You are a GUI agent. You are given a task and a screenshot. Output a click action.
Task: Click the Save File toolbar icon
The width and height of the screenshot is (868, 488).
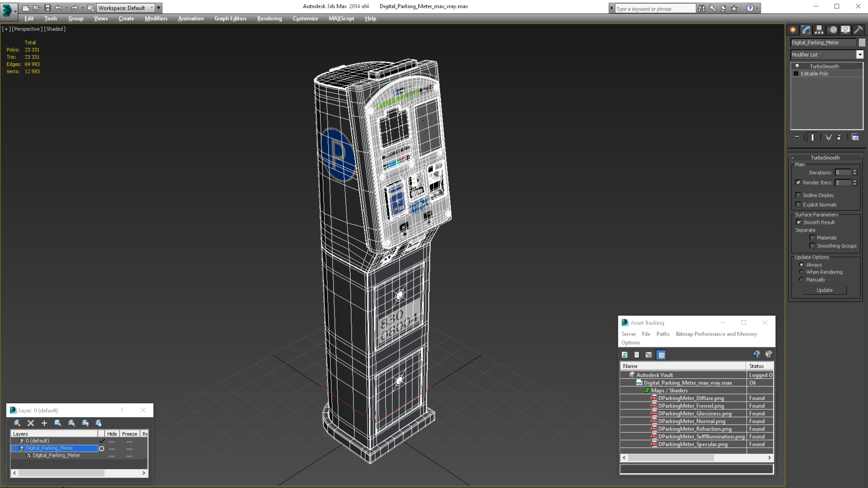click(x=48, y=8)
